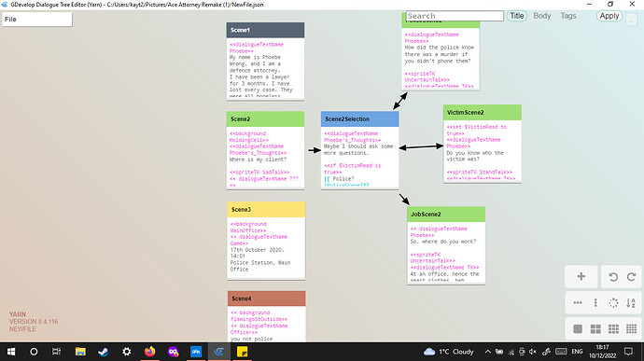Arrange nodes in a circle
The image size is (644, 361).
613,303
